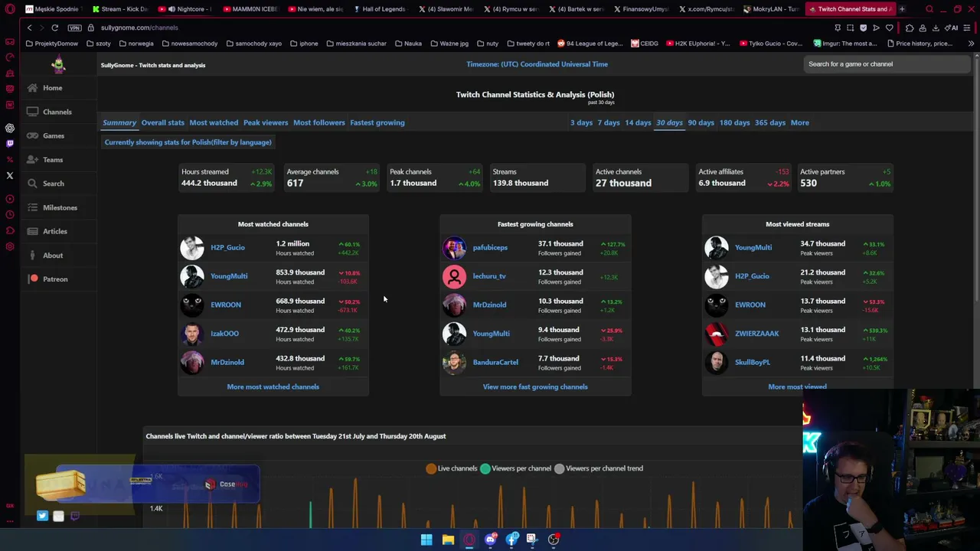Viewport: 980px width, 551px height.
Task: Click the Articles icon in sidebar
Action: tap(32, 231)
